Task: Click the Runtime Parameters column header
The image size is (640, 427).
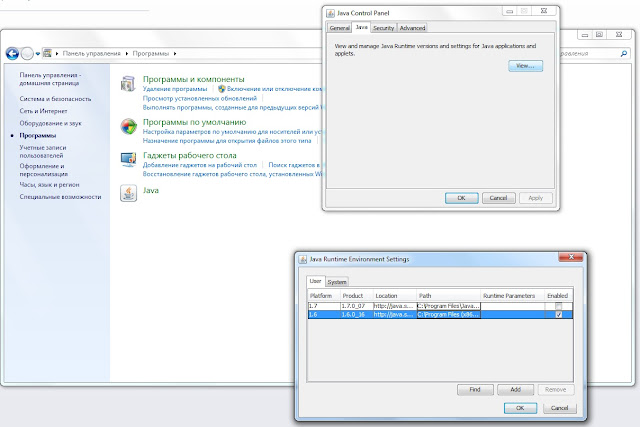Action: click(x=513, y=296)
